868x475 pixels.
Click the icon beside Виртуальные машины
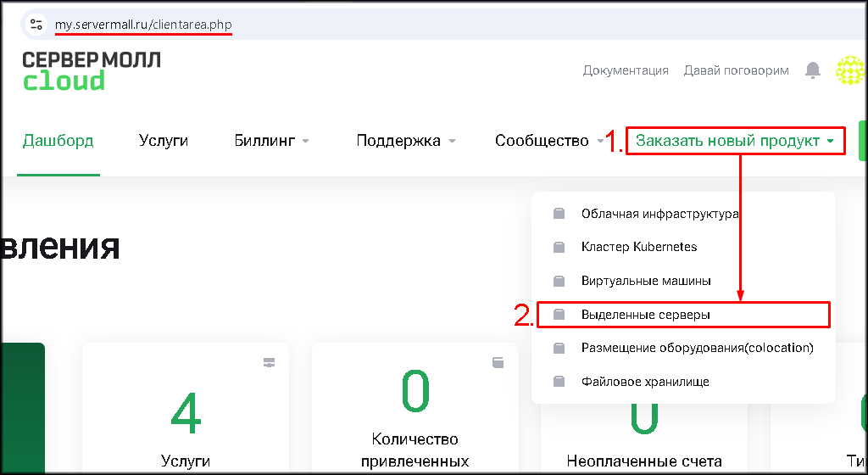[559, 281]
